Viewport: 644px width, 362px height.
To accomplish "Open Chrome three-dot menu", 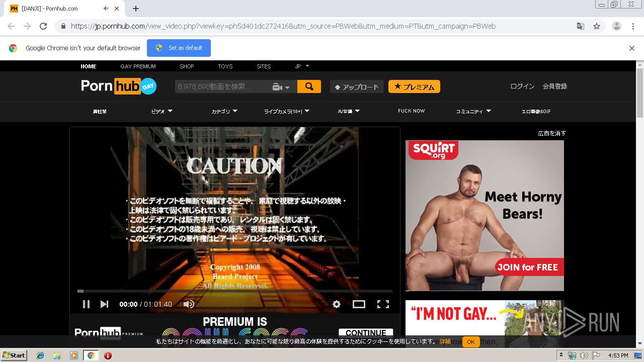I will tap(633, 26).
